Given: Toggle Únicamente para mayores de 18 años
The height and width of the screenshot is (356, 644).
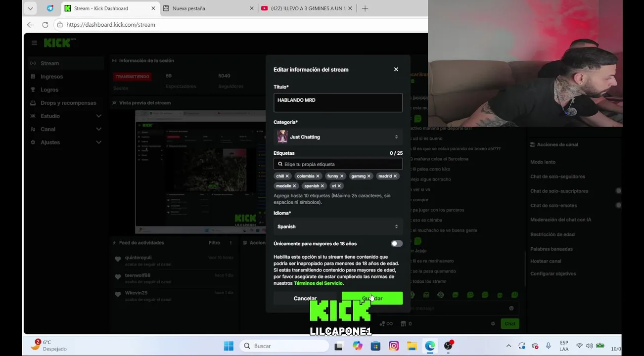Looking at the screenshot, I should 397,244.
